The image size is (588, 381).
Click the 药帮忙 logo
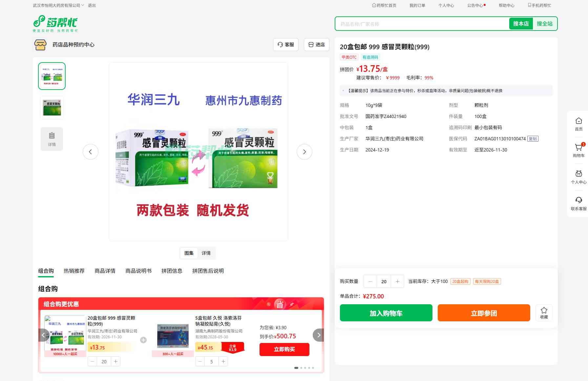[55, 24]
